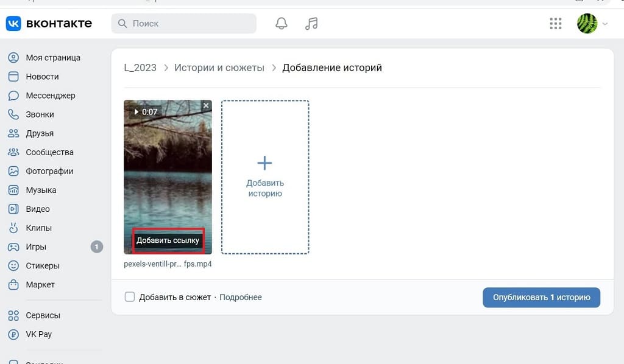Open VK Pay in the sidebar
This screenshot has height=364, width=624.
(38, 334)
